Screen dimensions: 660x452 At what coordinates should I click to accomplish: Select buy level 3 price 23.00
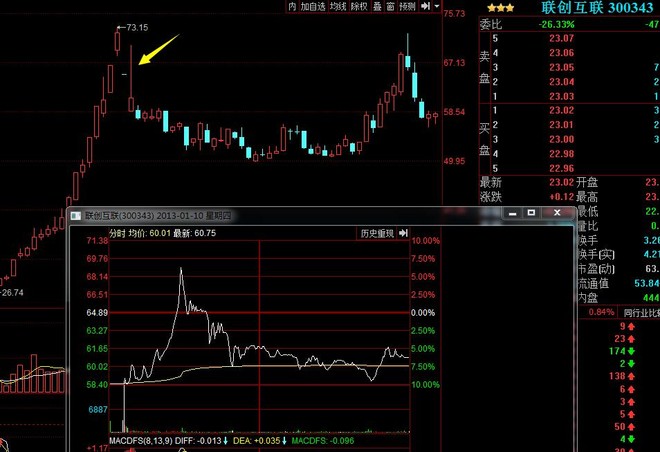(x=562, y=139)
